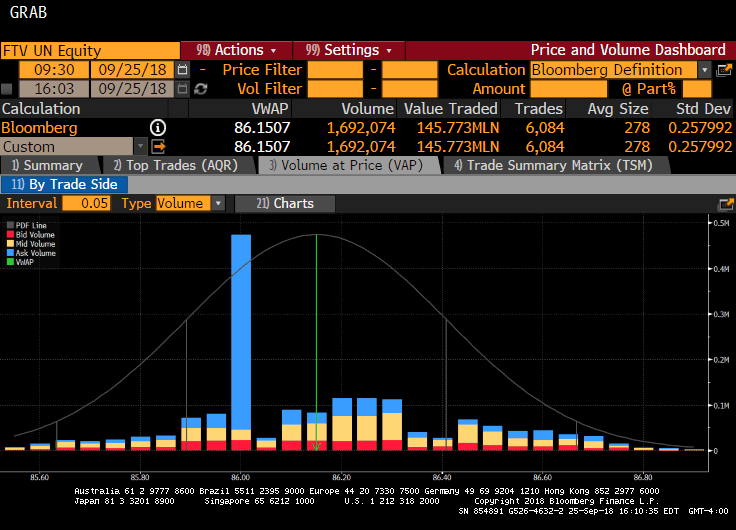Screen dimensions: 736x530
Task: Click the Bloomberg calculation info icon
Action: click(158, 128)
